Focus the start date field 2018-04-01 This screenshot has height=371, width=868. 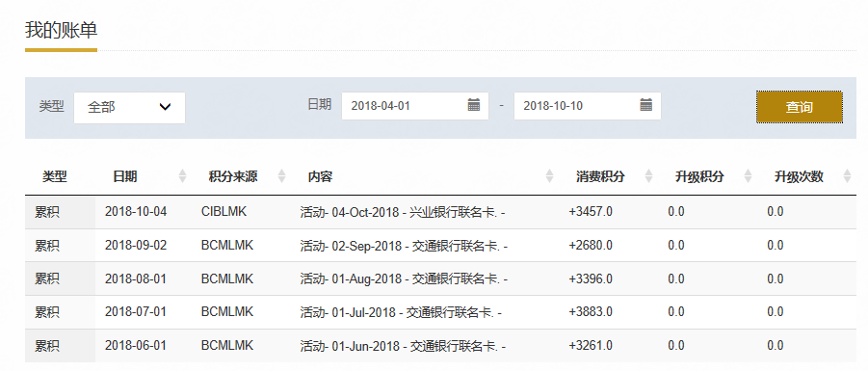pyautogui.click(x=415, y=106)
